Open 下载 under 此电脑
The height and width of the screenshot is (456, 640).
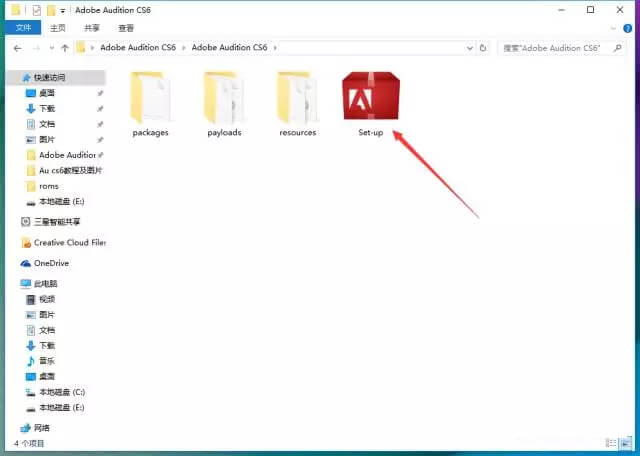[x=47, y=345]
